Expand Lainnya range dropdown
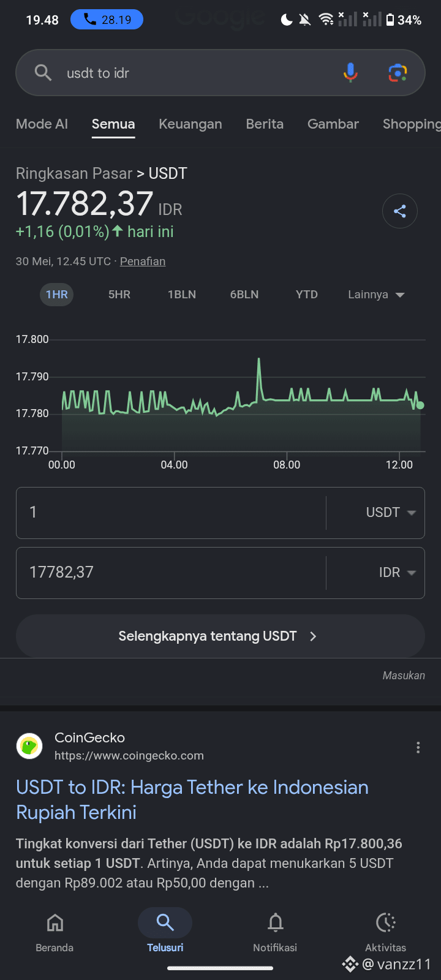This screenshot has width=441, height=980. click(376, 295)
